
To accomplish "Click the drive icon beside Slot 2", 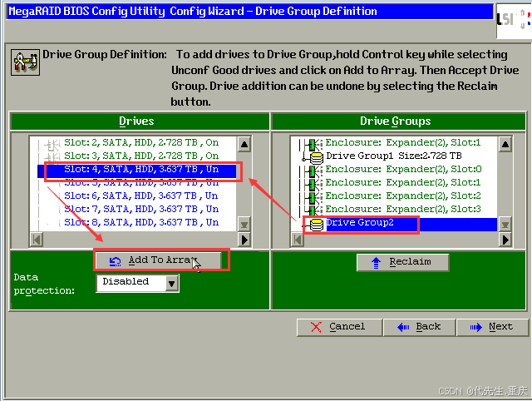I will click(x=52, y=144).
